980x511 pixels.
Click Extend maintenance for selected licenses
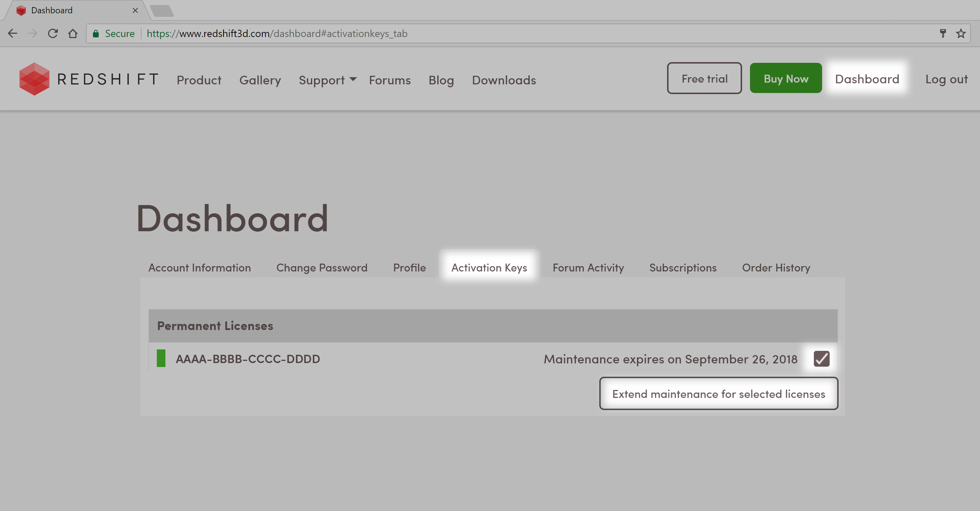[x=719, y=394]
